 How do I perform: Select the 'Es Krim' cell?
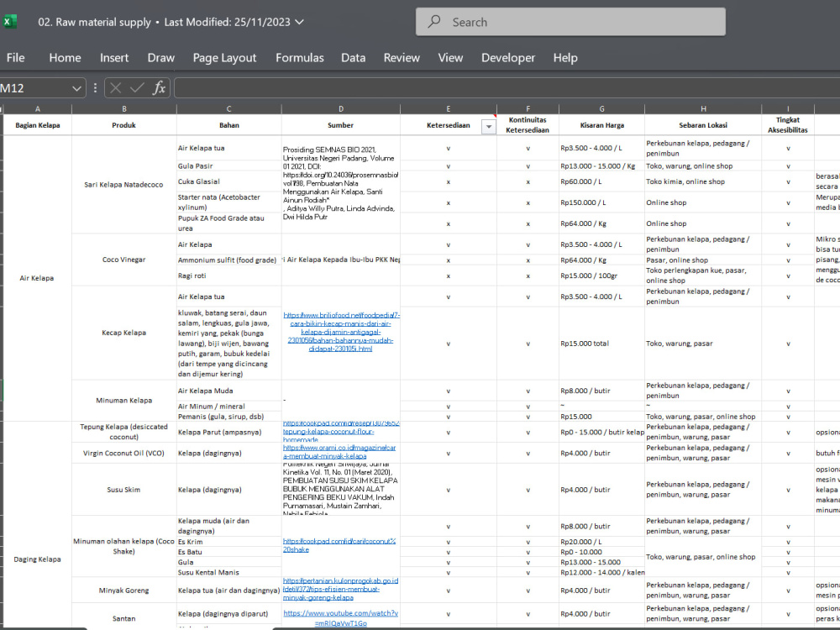coord(228,542)
